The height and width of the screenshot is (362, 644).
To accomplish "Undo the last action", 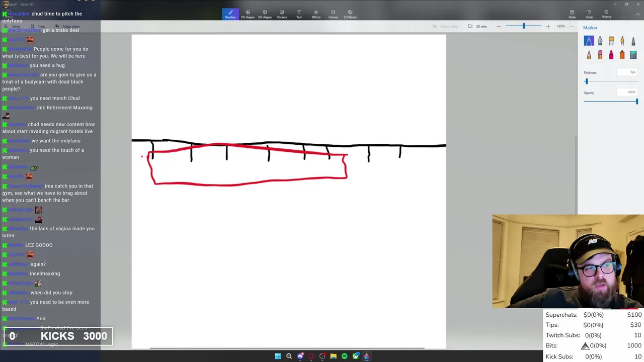I will [589, 14].
